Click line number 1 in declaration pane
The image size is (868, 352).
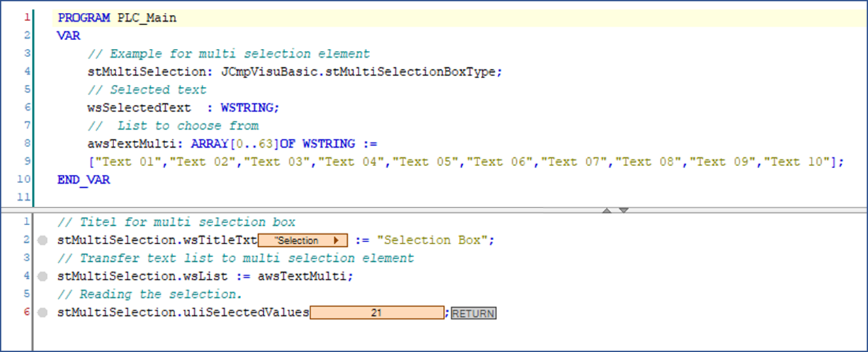pos(26,18)
